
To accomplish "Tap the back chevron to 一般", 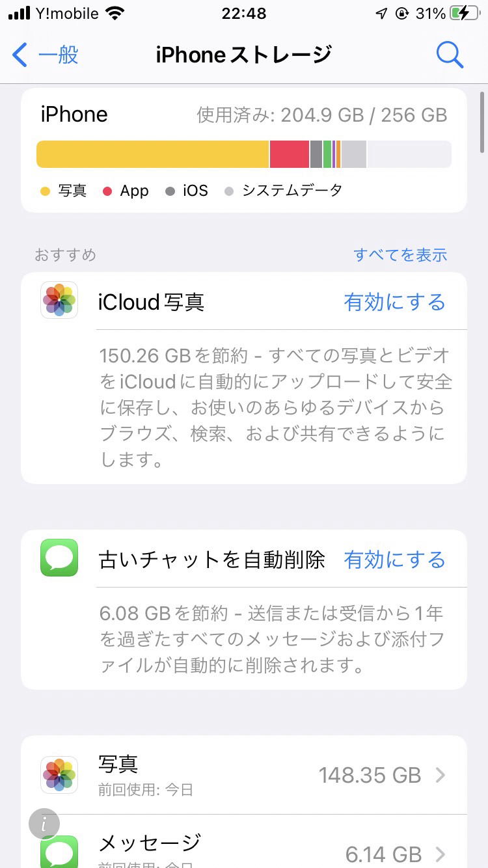I will pos(20,55).
